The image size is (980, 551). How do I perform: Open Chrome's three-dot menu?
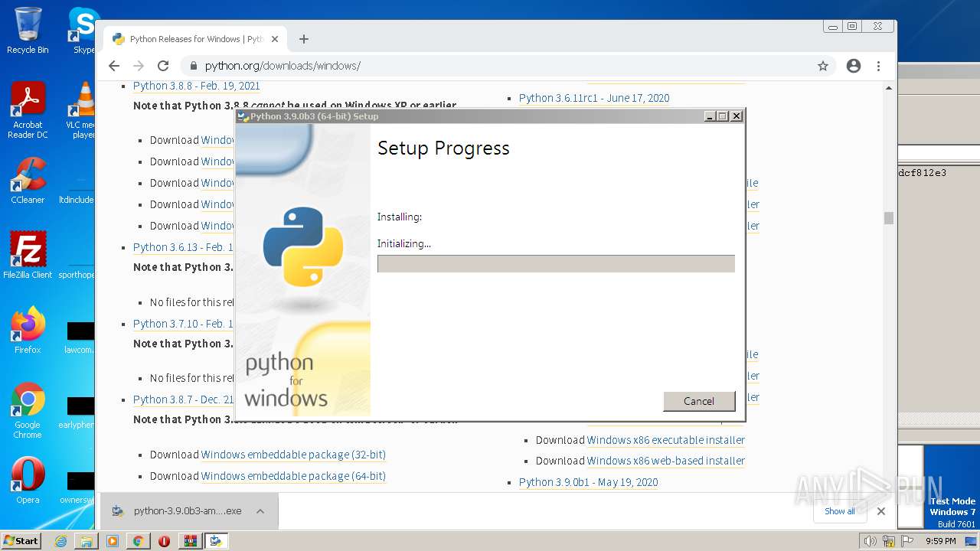click(878, 66)
